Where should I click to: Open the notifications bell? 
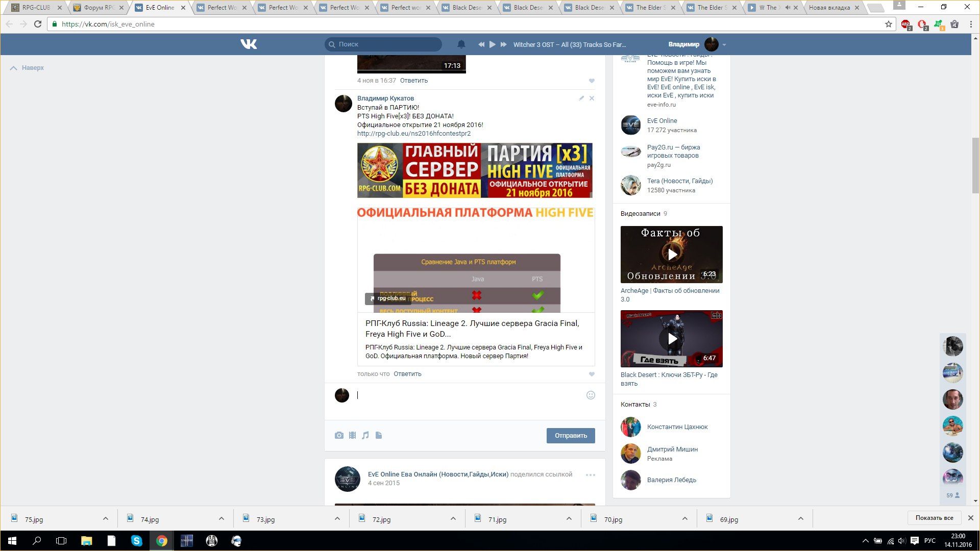click(x=461, y=44)
